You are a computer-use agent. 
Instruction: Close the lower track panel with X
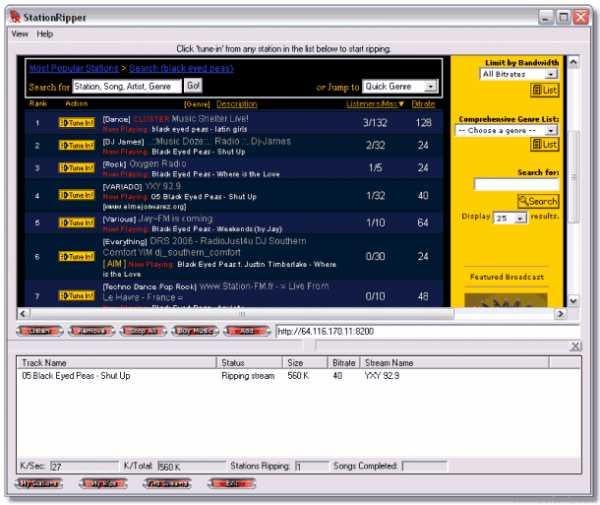576,347
